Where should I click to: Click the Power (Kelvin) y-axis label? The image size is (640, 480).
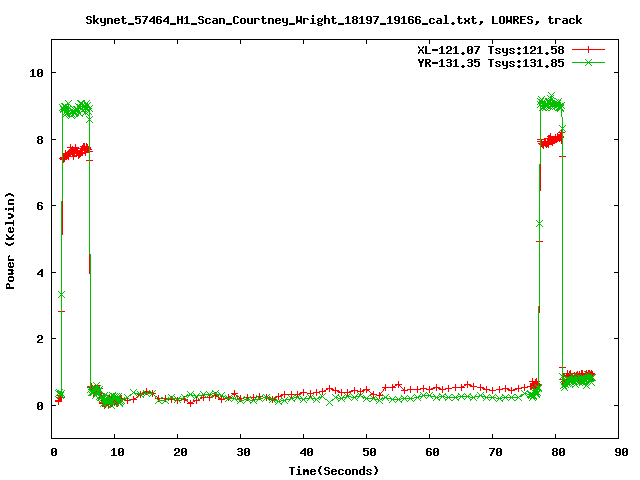10,241
